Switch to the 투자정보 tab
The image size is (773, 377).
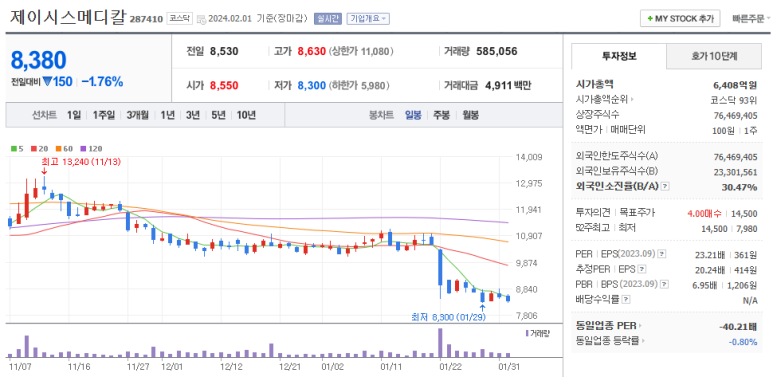619,56
